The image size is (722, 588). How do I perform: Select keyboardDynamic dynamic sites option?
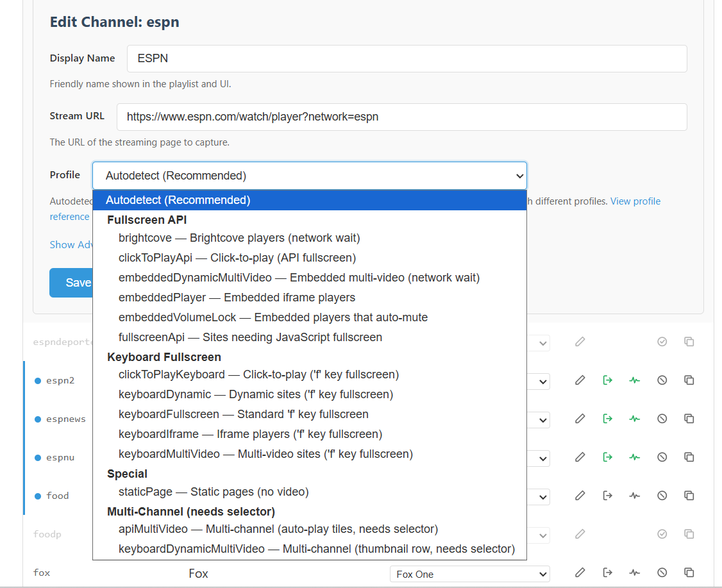310,394
